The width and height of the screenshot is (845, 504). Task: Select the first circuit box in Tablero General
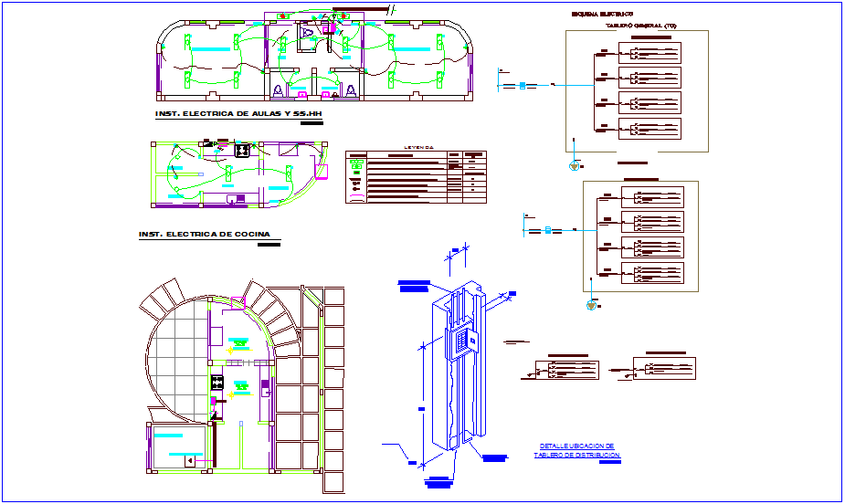[x=650, y=53]
